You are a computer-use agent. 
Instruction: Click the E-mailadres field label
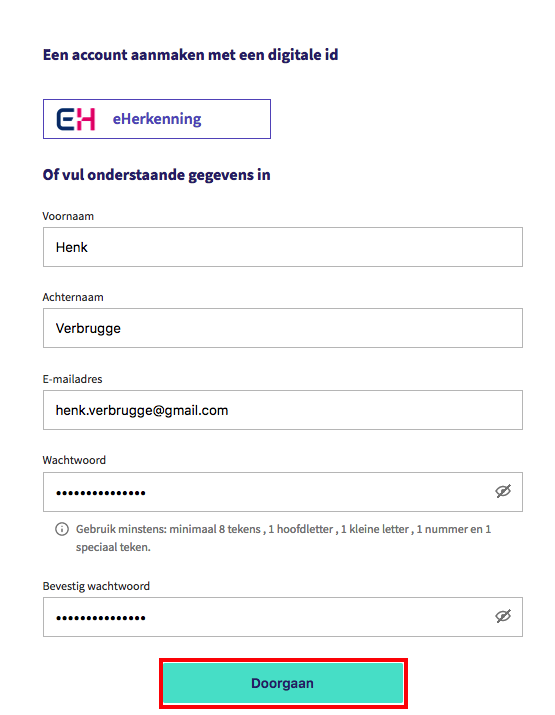tap(72, 379)
